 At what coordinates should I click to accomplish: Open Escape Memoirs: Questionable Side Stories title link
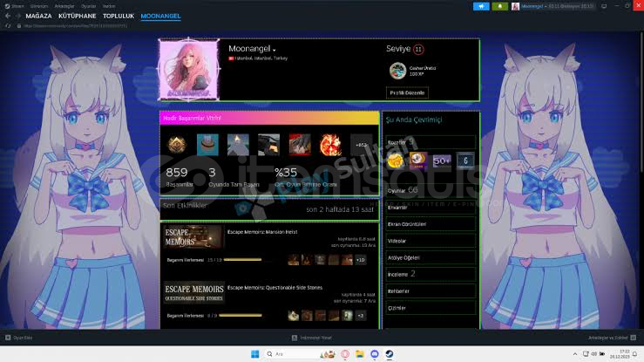[275, 288]
